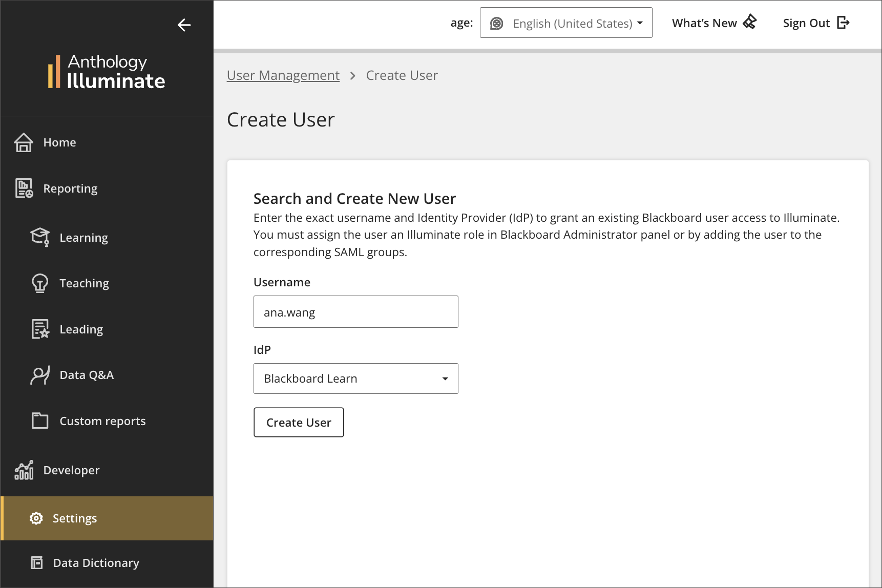Collapse the sidebar using the back arrow
The height and width of the screenshot is (588, 882).
coord(184,25)
